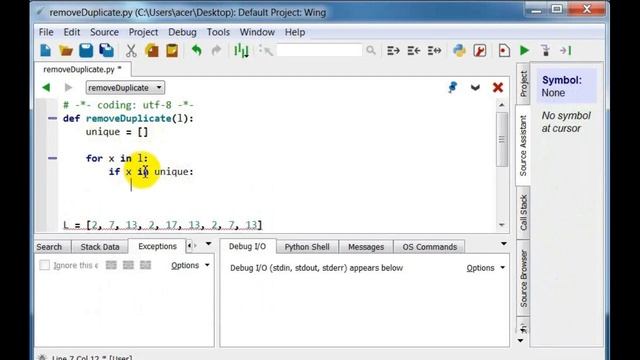Click the step out debug icon at the toolbar end
640x360 pixels.
(566, 51)
